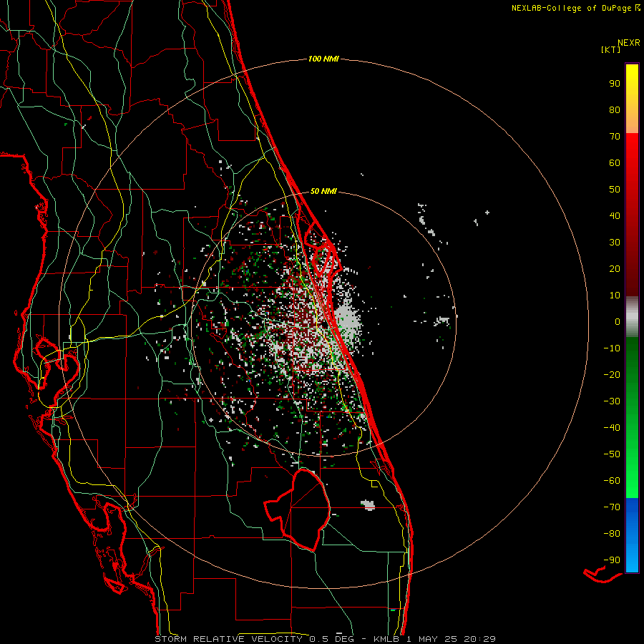The image size is (644, 644).
Task: Click the '50 NMI' range ring label
Action: (323, 191)
